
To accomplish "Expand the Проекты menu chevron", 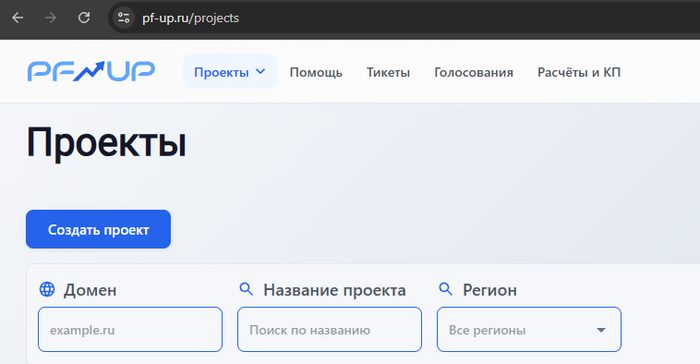I will click(260, 71).
